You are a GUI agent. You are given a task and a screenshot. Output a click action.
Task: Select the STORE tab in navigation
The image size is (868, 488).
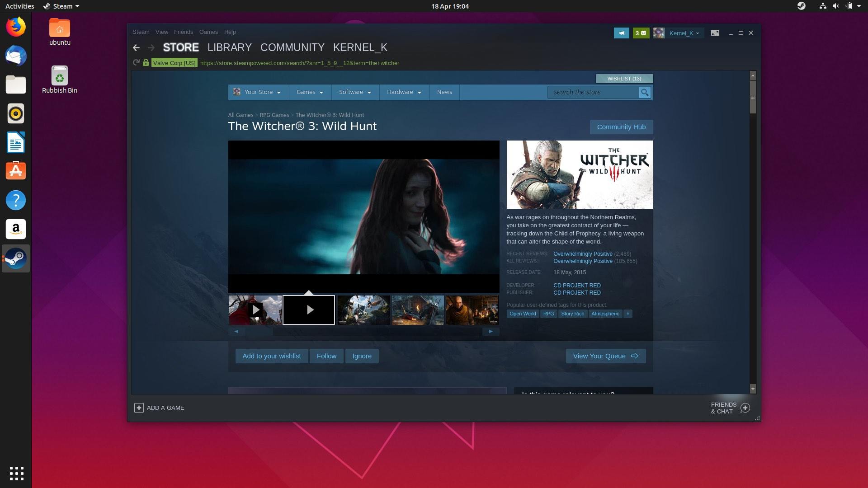coord(181,47)
